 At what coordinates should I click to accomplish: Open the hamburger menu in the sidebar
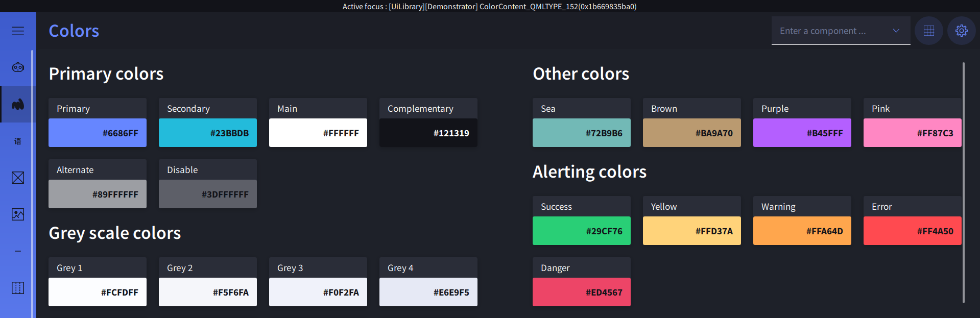pos(18,31)
